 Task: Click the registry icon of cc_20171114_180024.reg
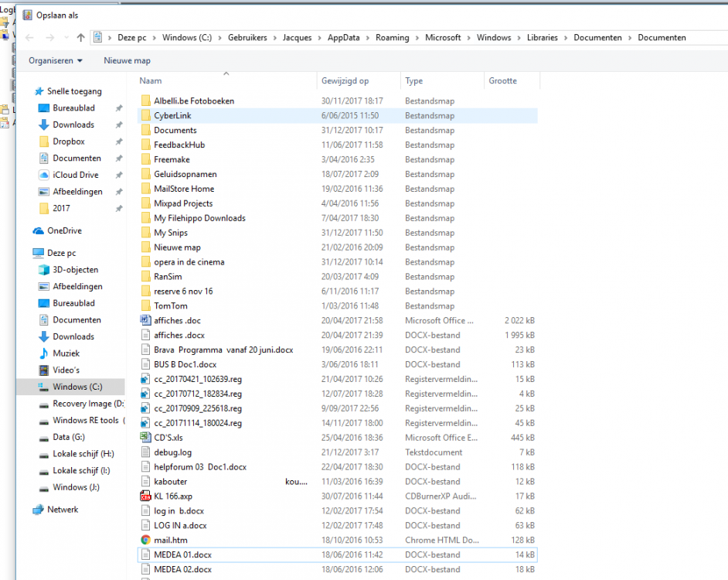coord(146,423)
